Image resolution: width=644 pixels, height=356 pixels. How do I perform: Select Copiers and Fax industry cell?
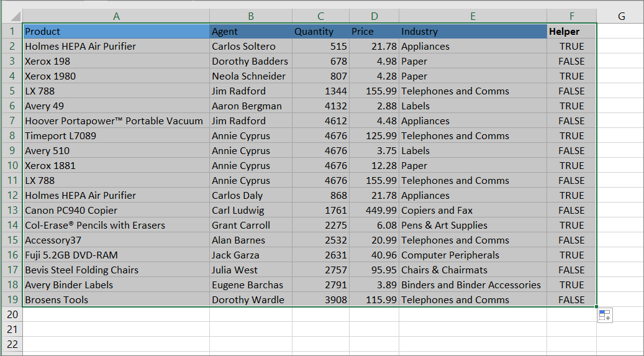click(473, 210)
